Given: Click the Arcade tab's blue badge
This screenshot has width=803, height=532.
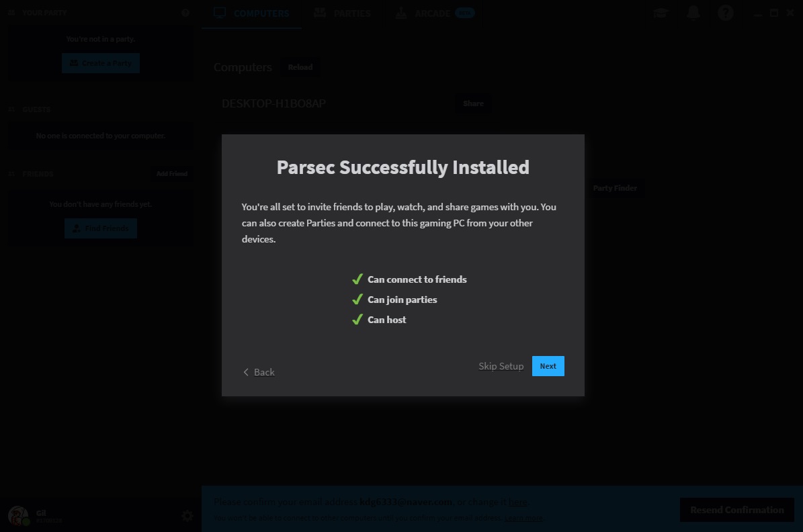Looking at the screenshot, I should tap(464, 13).
